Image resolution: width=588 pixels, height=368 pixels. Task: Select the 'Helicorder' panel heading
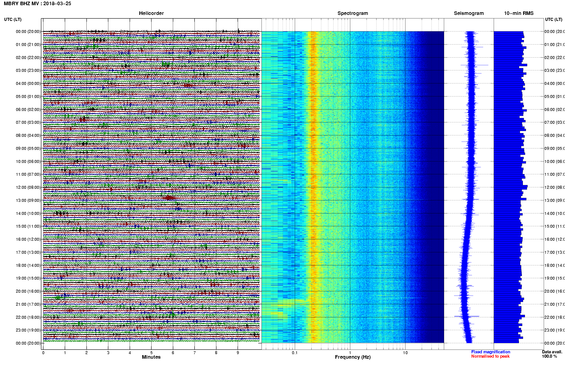click(151, 13)
